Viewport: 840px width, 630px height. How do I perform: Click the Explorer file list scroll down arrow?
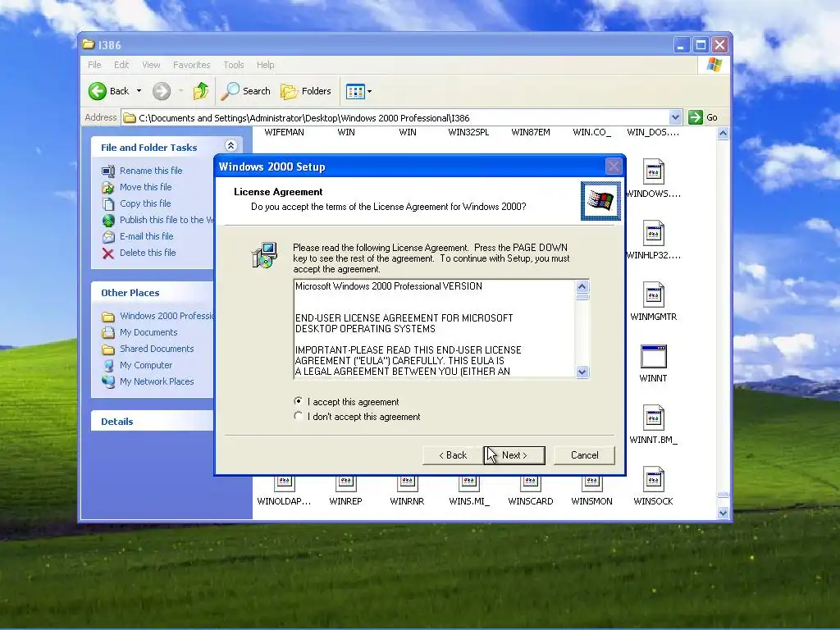pyautogui.click(x=724, y=513)
